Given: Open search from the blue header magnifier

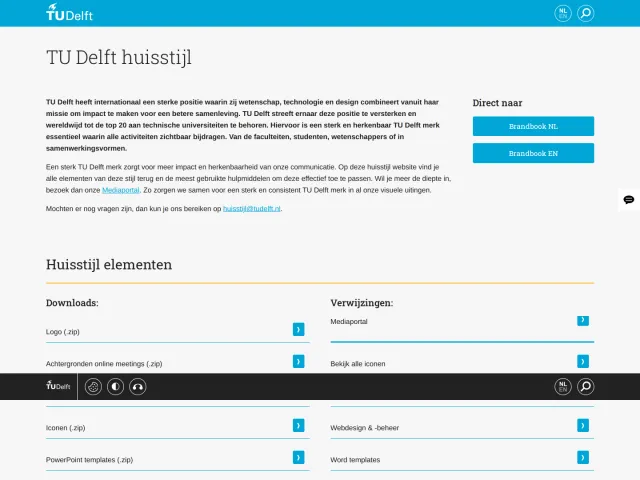Looking at the screenshot, I should [586, 13].
